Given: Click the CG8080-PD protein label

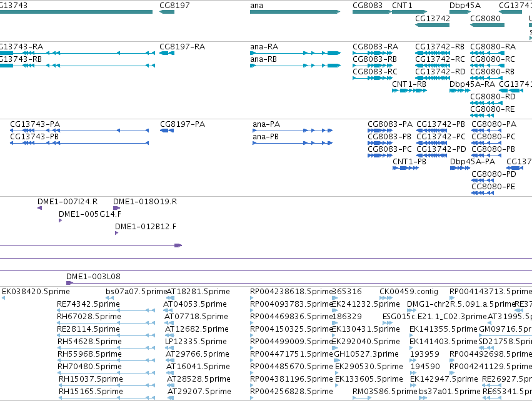Looking at the screenshot, I should pyautogui.click(x=494, y=174).
